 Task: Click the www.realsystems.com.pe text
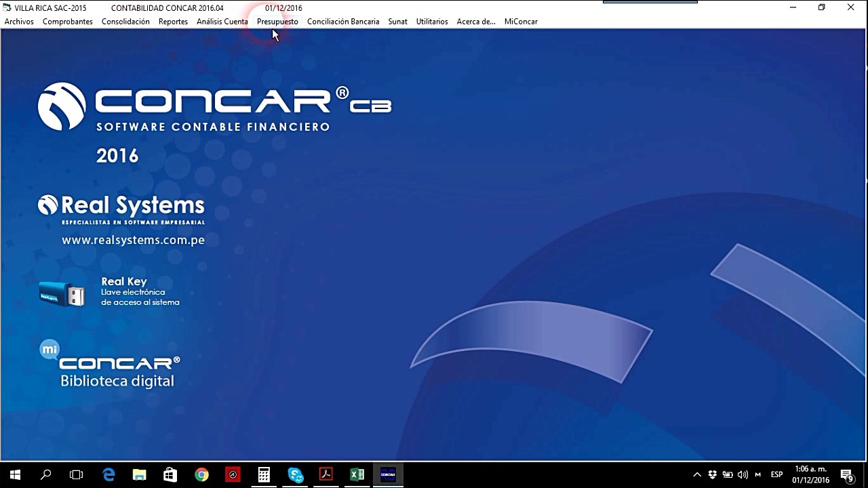point(133,240)
